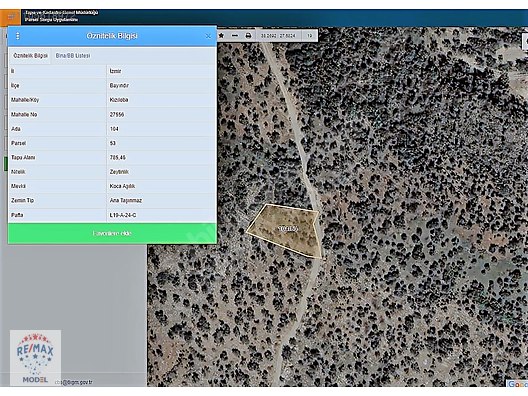Click the Zeytinlik value in Nitelik row
This screenshot has width=528, height=396.
pyautogui.click(x=119, y=172)
